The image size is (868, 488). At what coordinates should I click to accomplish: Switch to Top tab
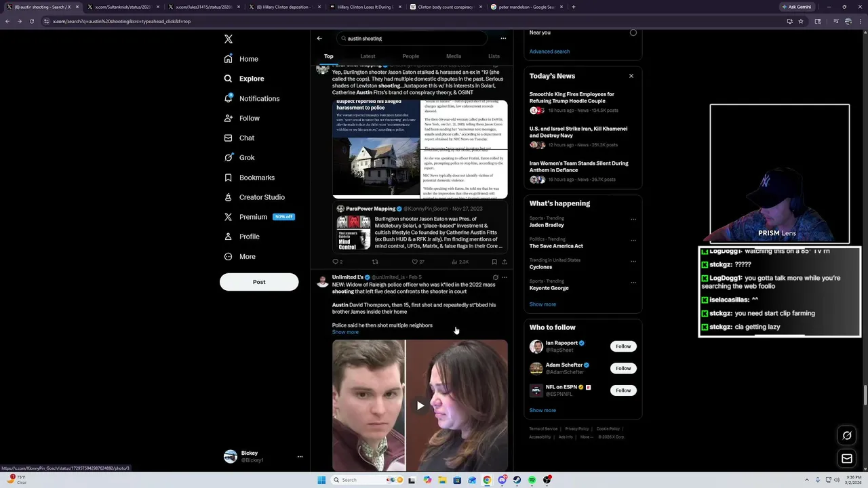328,56
